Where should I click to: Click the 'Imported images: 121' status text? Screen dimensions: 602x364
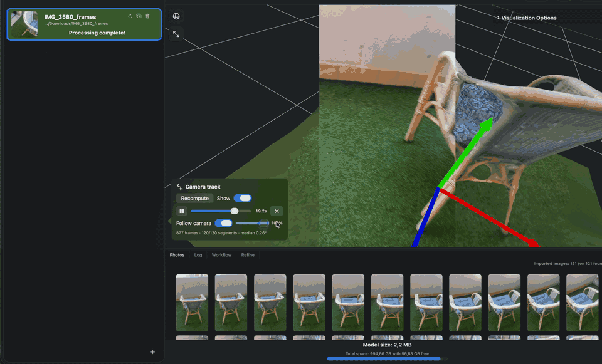(x=568, y=264)
